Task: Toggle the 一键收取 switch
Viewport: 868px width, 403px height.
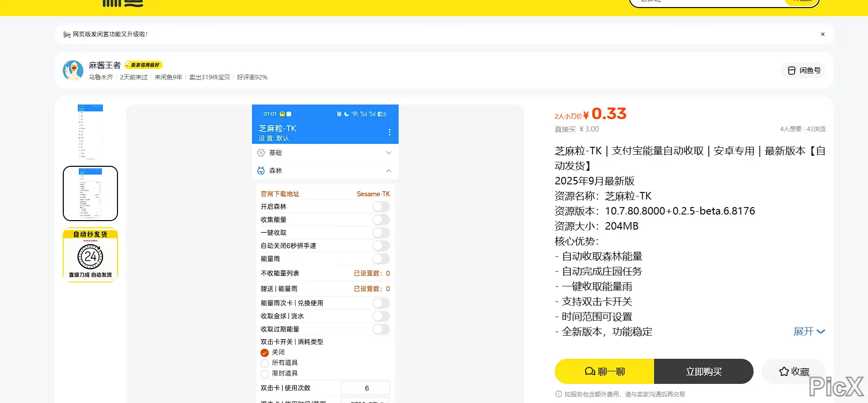Action: click(x=381, y=233)
